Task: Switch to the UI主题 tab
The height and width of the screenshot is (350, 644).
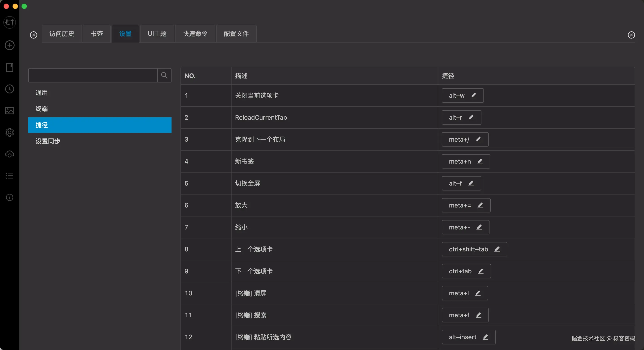Action: [x=157, y=33]
